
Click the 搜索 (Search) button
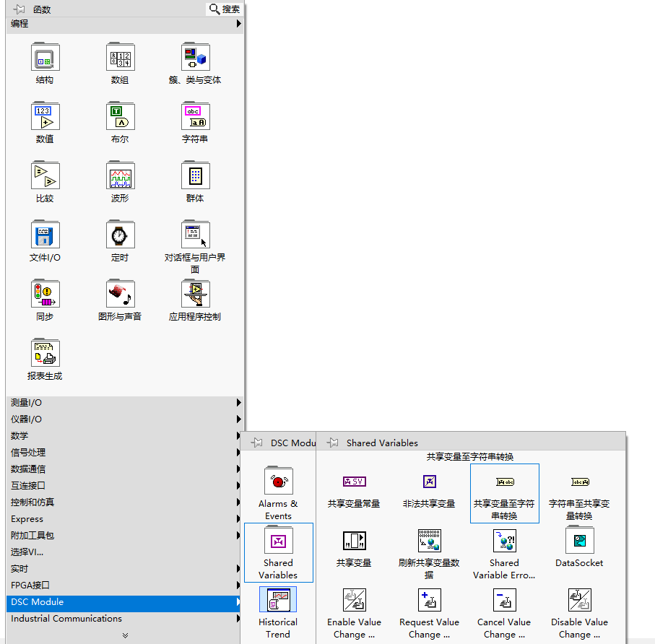(x=225, y=9)
